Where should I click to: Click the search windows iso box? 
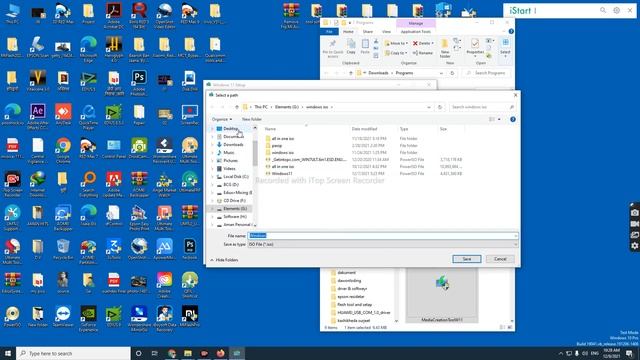(482, 107)
